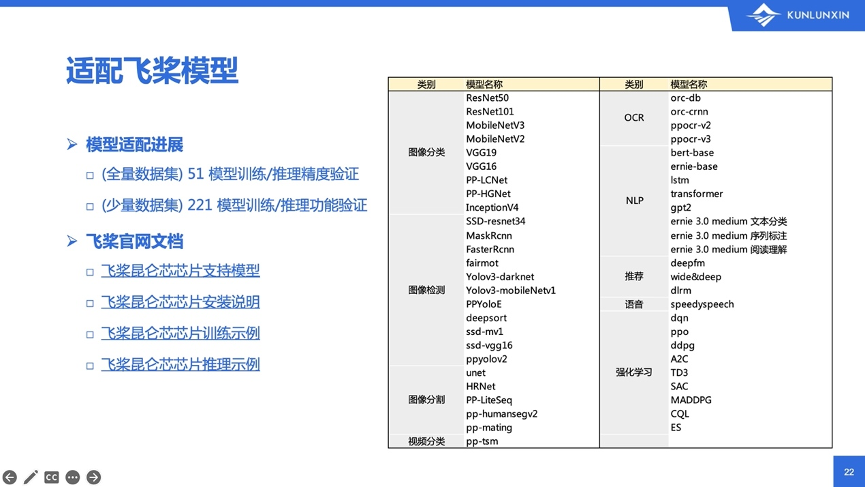Image resolution: width=866 pixels, height=487 pixels.
Task: Click deepsort table cell
Action: 486,318
